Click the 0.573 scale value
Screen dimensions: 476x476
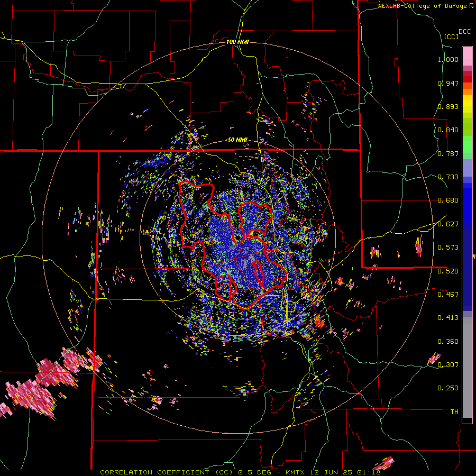[x=448, y=248]
